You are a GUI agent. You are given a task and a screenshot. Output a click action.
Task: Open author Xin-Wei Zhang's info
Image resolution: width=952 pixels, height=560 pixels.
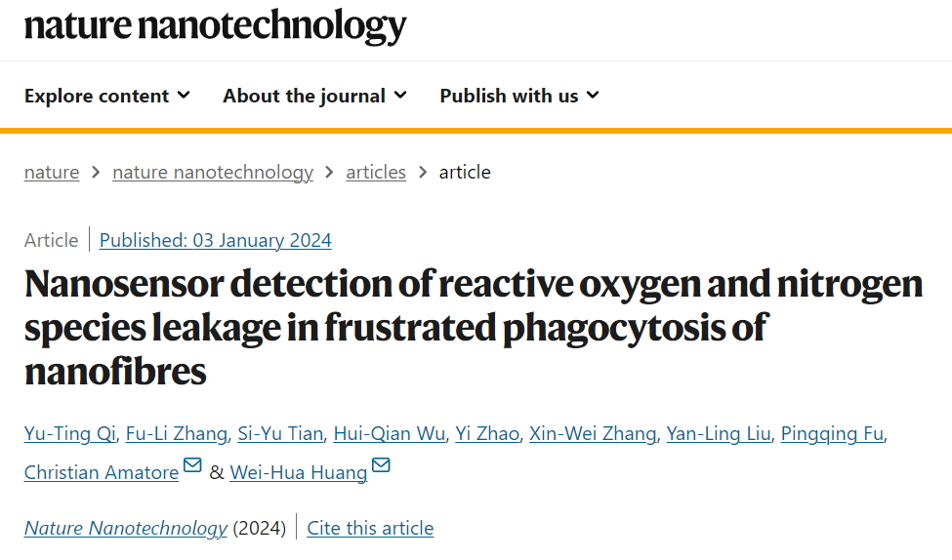593,434
